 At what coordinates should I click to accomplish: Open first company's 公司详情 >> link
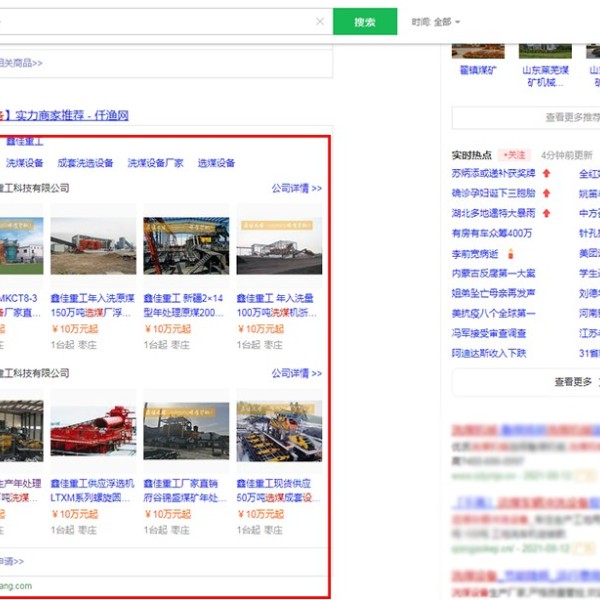[x=297, y=188]
